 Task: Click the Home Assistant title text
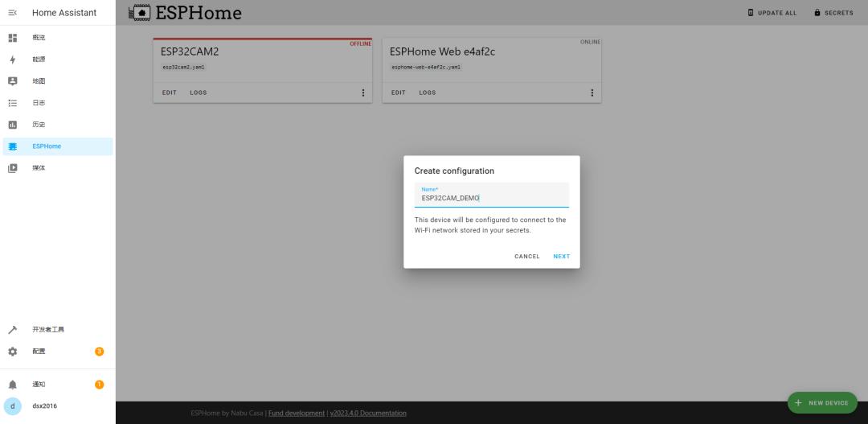click(64, 13)
